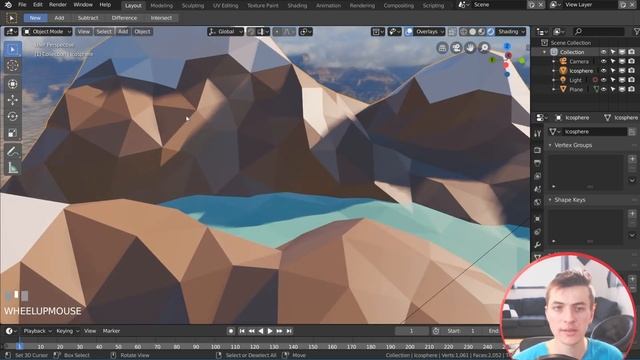Open the viewport Object menu
Viewport: 640px width, 360px height.
(142, 31)
